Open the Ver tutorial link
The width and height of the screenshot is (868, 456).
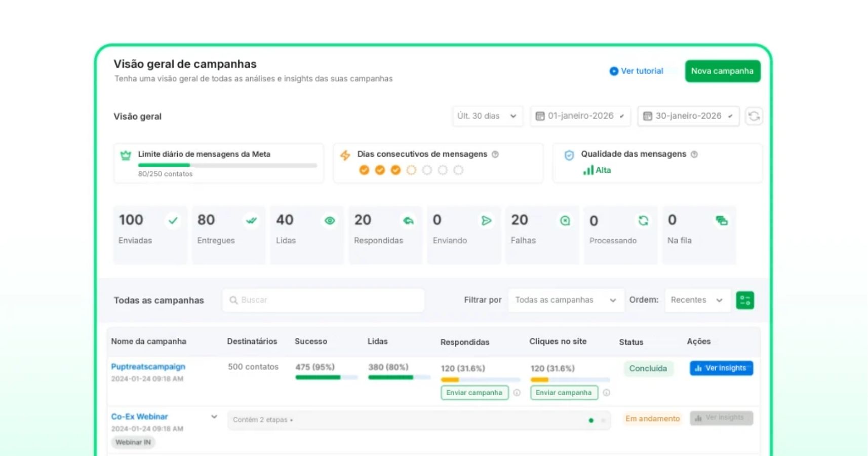637,71
